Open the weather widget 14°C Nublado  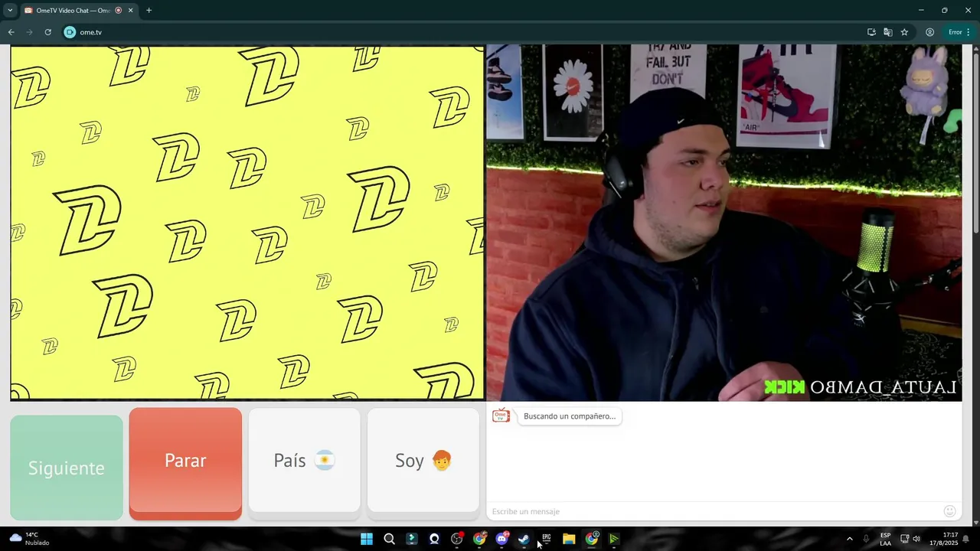point(29,539)
